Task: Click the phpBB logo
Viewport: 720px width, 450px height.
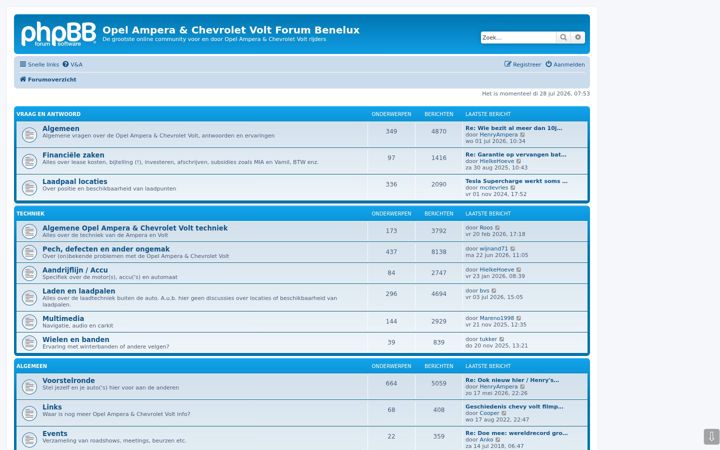Action: [x=58, y=34]
